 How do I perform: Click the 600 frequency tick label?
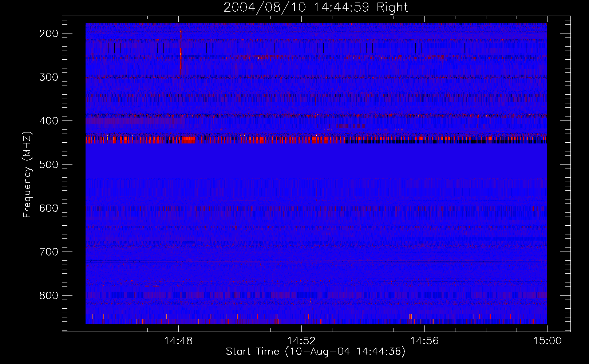48,208
